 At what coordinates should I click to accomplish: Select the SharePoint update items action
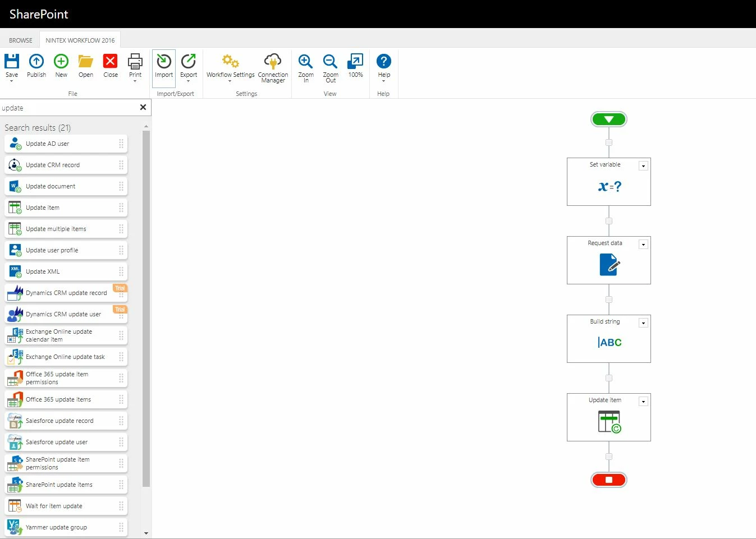[x=66, y=485]
